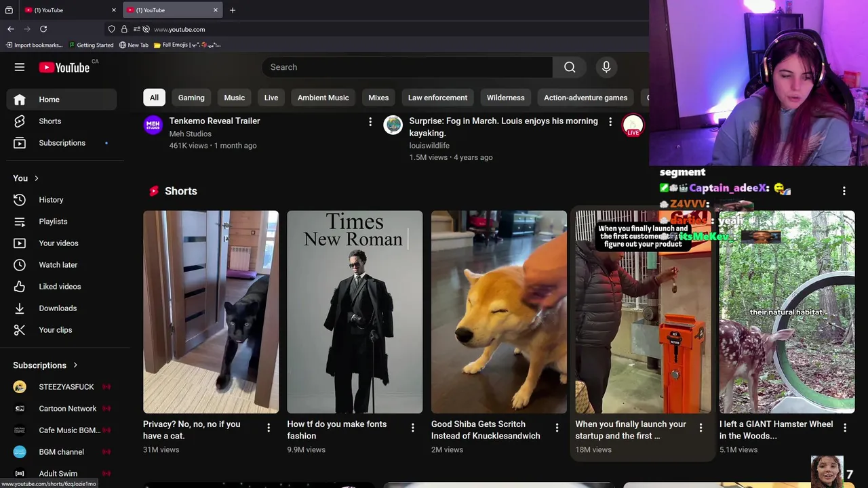The width and height of the screenshot is (868, 488).
Task: Expand the You section chevron
Action: [x=37, y=178]
